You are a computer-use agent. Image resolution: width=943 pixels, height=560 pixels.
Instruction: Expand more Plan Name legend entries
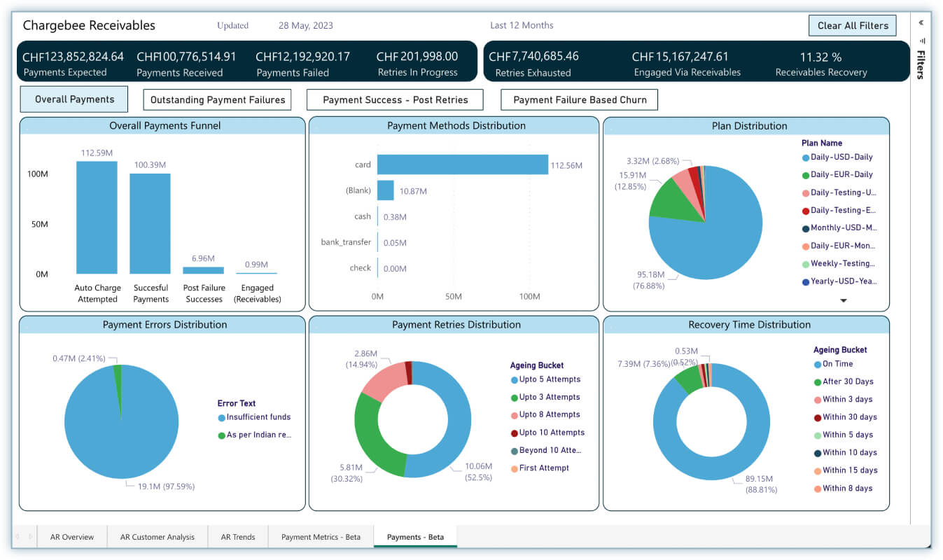coord(844,300)
